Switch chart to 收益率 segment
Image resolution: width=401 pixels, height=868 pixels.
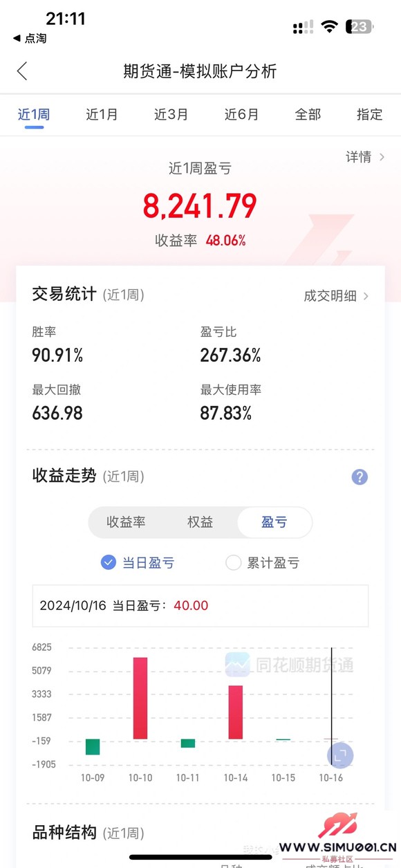coord(126,522)
